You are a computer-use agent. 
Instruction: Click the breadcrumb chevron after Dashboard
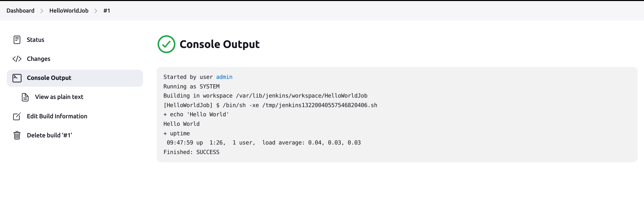tap(41, 11)
